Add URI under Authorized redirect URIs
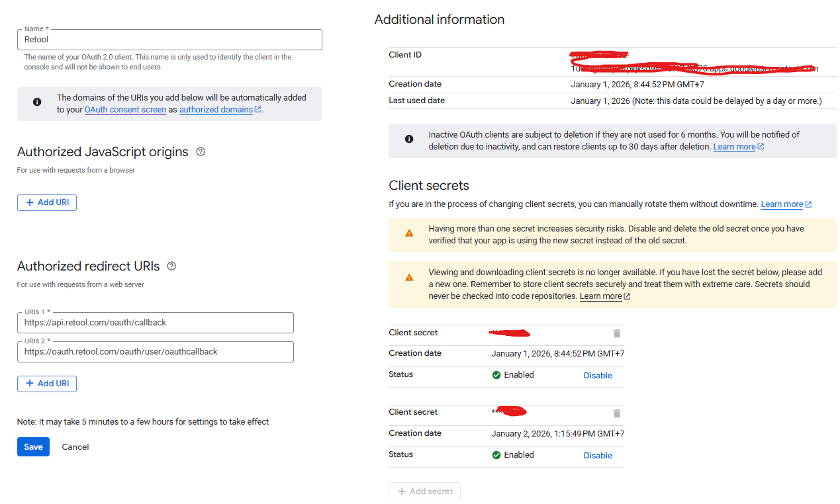Image resolution: width=840 pixels, height=504 pixels. pyautogui.click(x=47, y=384)
